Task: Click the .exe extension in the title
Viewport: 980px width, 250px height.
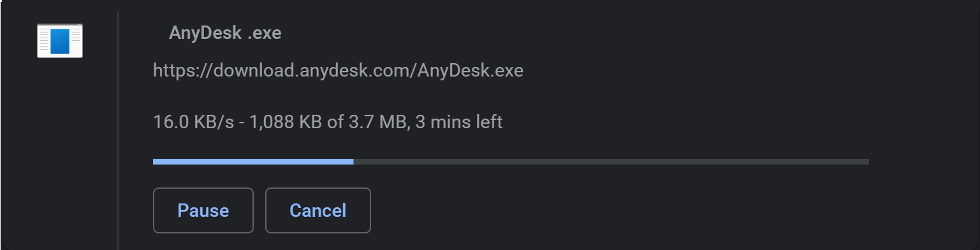Action: [x=265, y=33]
